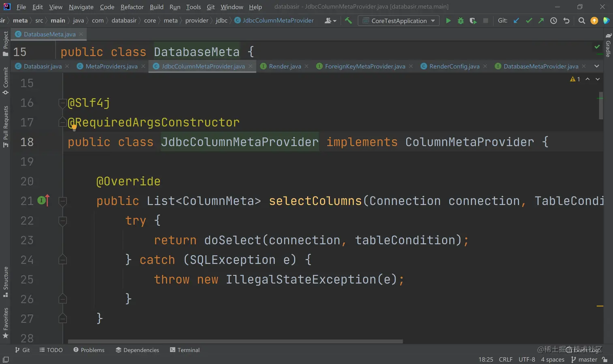Open Search Everywhere magnifier icon
Image resolution: width=613 pixels, height=364 pixels.
point(582,21)
